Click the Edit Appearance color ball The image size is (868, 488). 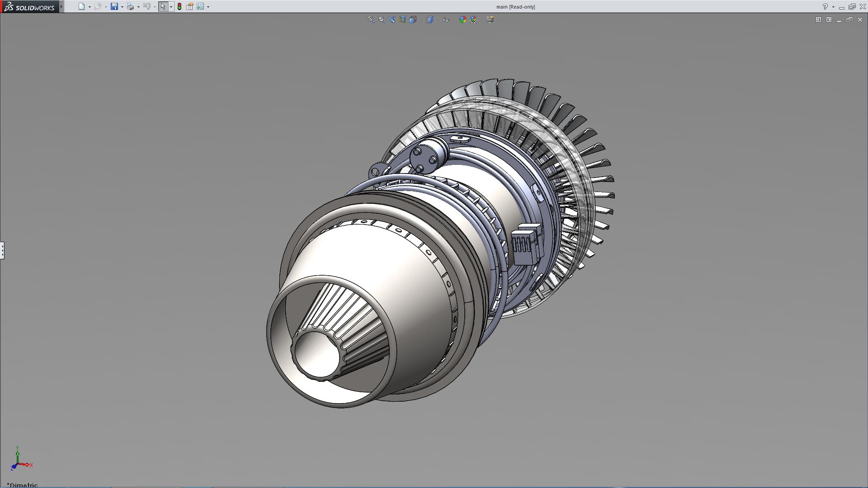coord(462,19)
